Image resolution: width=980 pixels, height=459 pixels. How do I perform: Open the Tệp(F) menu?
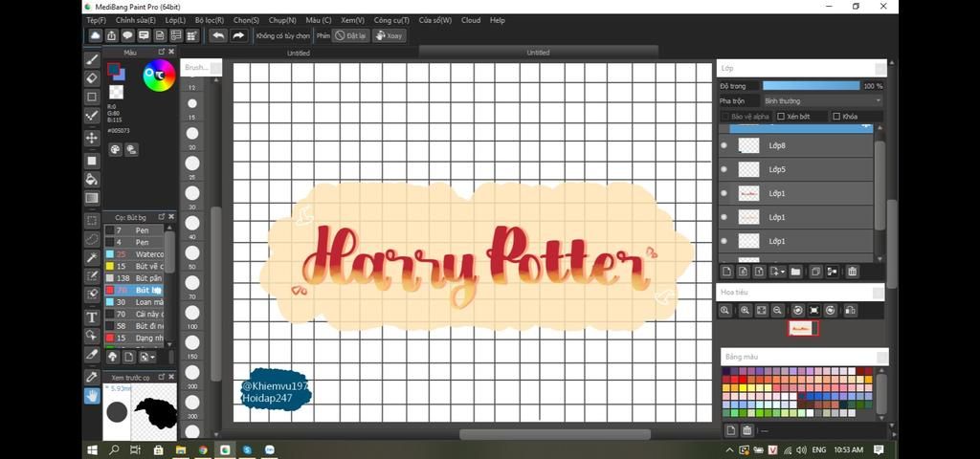[97, 21]
